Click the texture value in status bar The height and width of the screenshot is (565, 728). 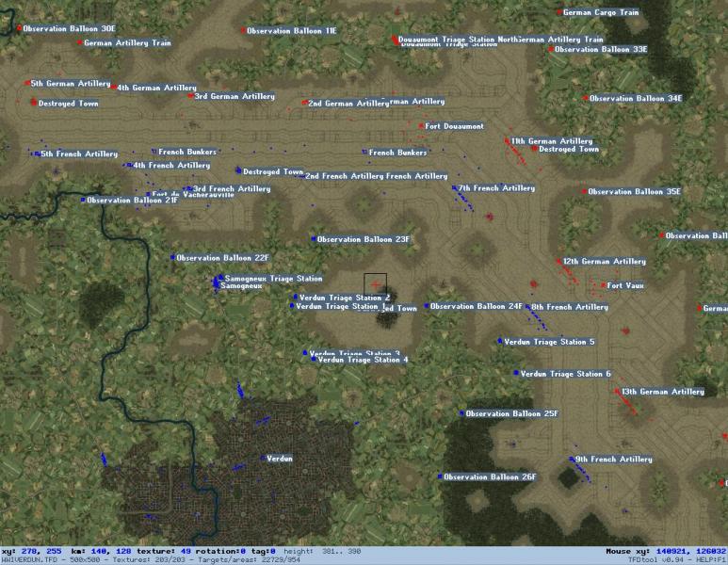tap(186, 551)
